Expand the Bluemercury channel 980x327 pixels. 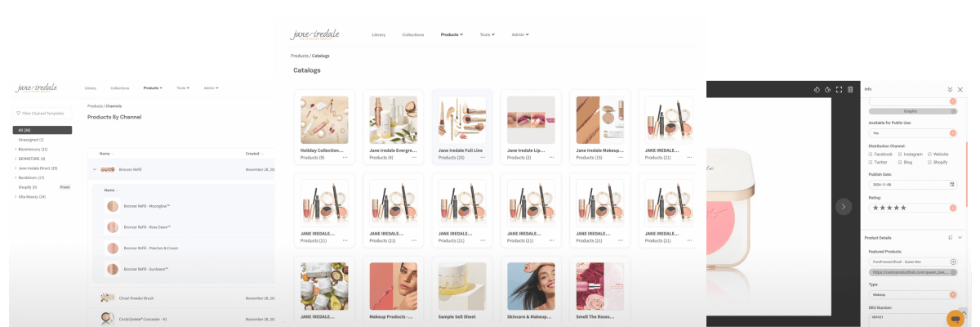16,150
